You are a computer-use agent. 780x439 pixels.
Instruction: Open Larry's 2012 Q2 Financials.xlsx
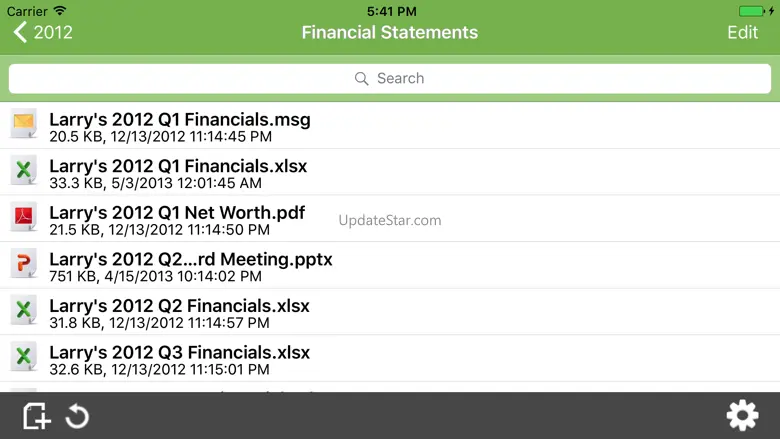pyautogui.click(x=179, y=312)
